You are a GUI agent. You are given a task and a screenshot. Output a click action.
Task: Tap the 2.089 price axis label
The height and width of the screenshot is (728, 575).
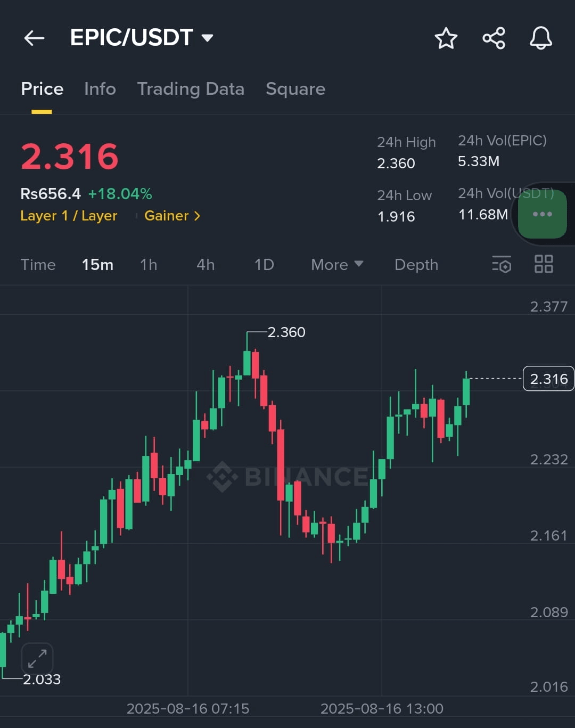pyautogui.click(x=549, y=612)
